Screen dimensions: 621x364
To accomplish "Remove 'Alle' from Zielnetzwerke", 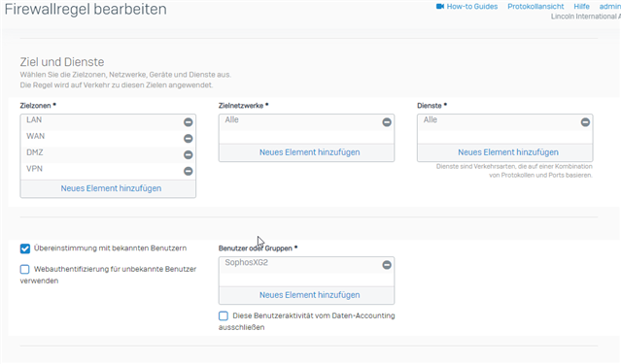I will 387,122.
